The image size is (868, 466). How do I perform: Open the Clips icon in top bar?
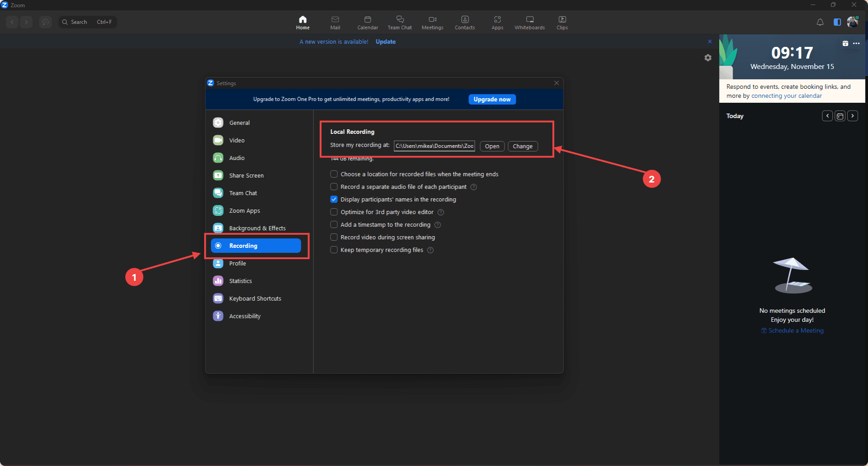point(562,22)
